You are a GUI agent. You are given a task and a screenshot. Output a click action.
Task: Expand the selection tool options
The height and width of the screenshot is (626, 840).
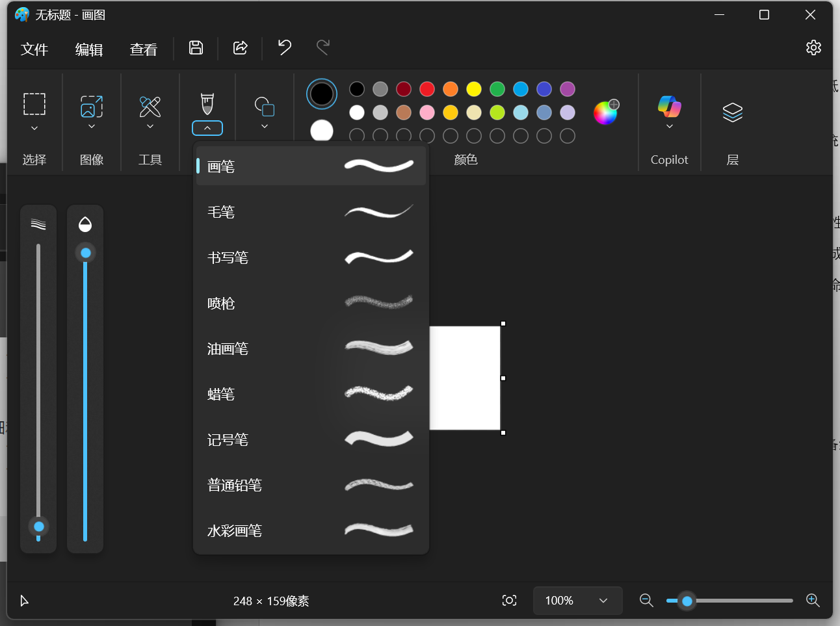(x=34, y=128)
